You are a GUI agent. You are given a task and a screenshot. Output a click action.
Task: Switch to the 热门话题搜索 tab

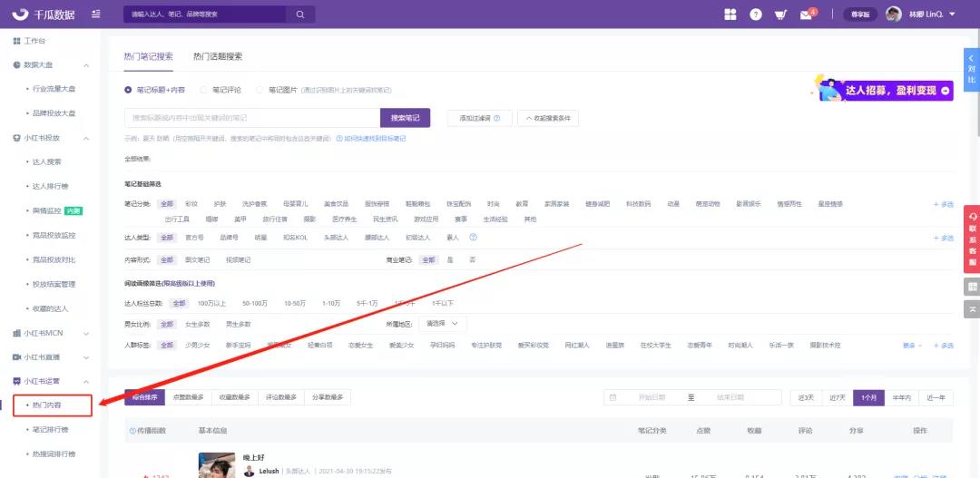(217, 56)
